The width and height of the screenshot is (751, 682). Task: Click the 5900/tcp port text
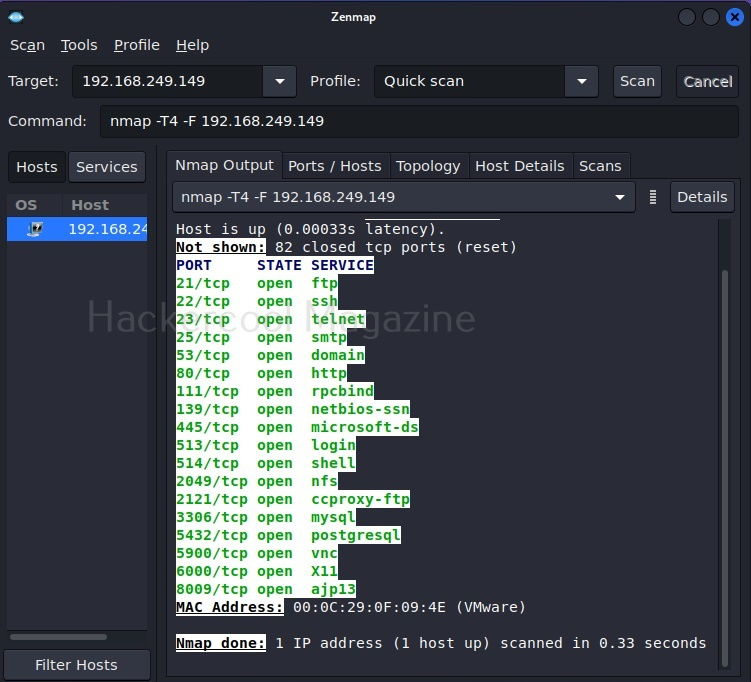click(212, 554)
